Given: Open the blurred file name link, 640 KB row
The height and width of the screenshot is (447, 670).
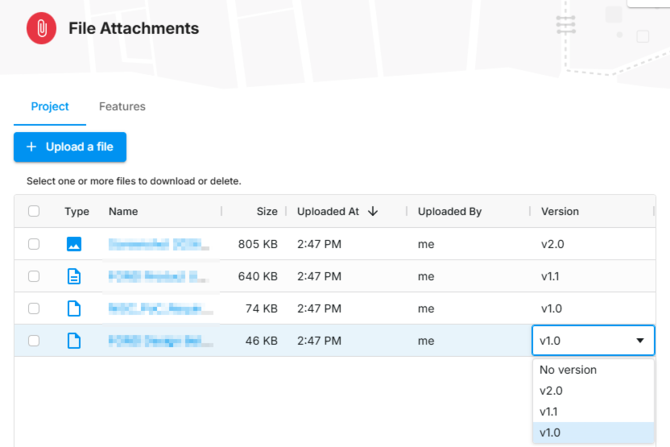Looking at the screenshot, I should tap(159, 276).
